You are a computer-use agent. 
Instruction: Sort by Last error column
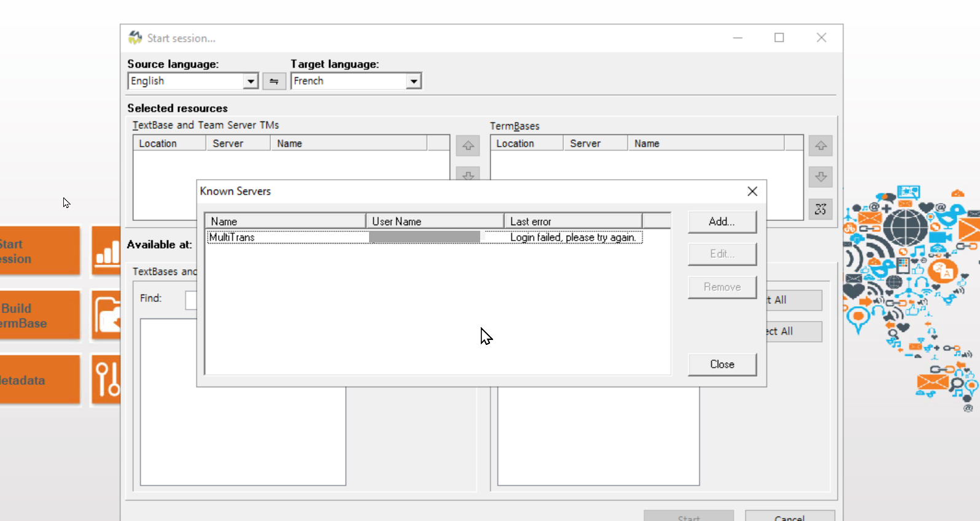click(573, 222)
